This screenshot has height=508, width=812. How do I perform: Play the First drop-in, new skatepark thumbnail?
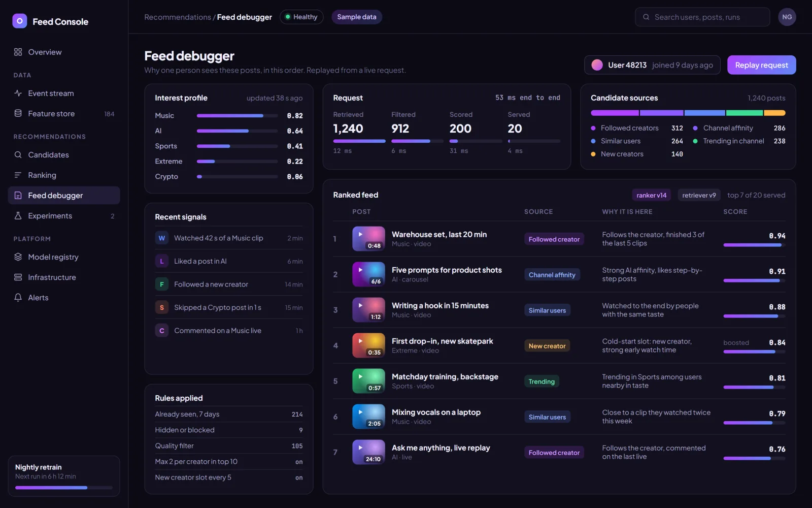[x=368, y=345]
